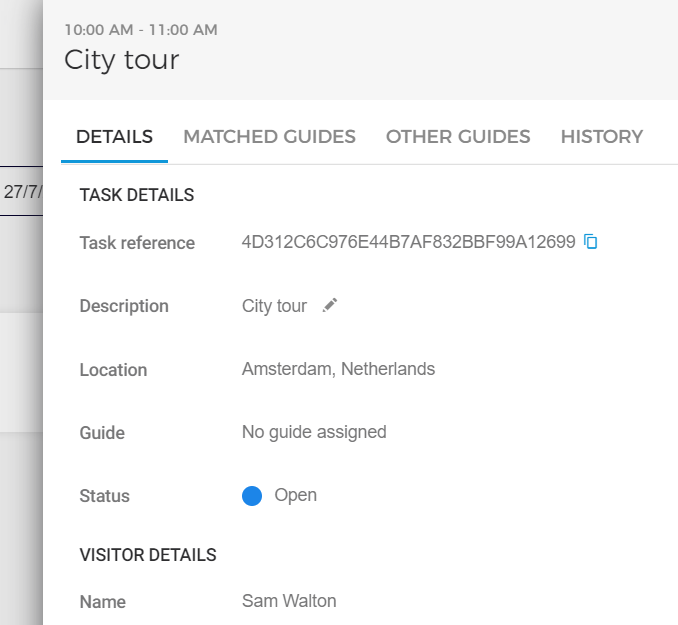Switch to the History tab

tap(601, 137)
